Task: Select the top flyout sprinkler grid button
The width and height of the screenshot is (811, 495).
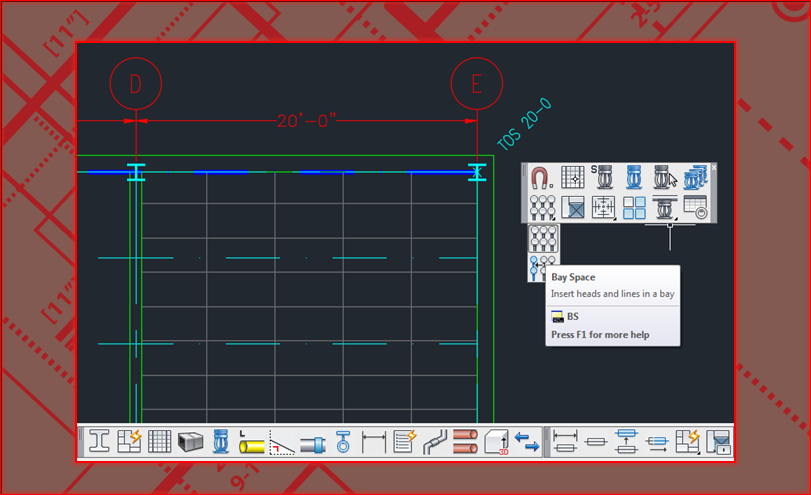Action: [543, 238]
